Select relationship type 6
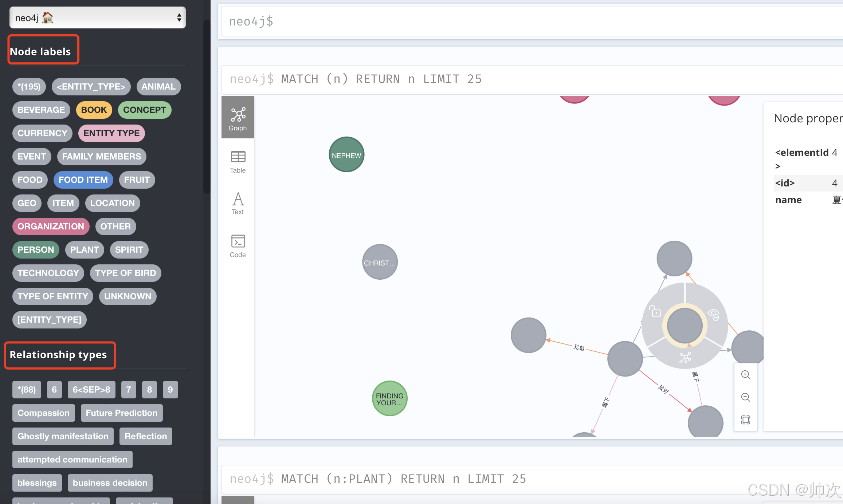Image resolution: width=843 pixels, height=504 pixels. tap(54, 390)
